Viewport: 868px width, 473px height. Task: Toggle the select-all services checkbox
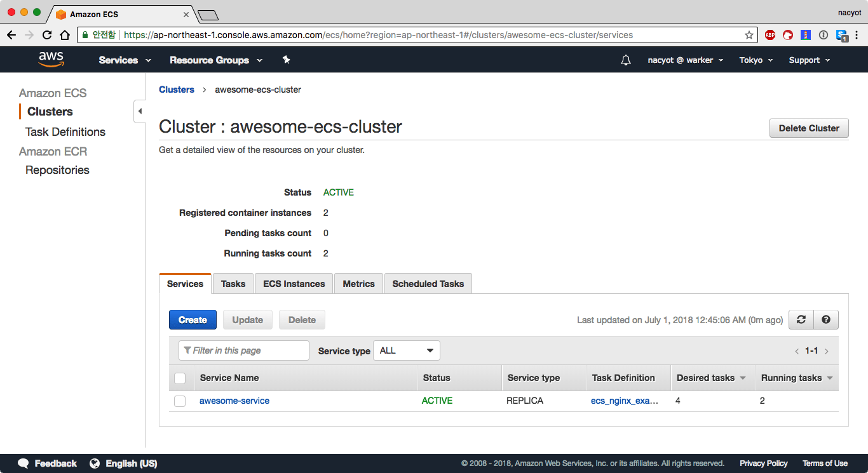coord(180,378)
